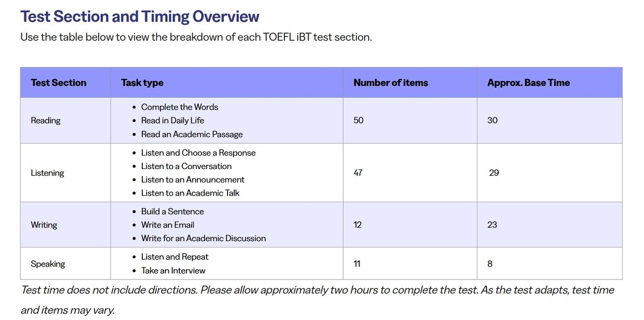Viewport: 644px width, 320px height.
Task: Select the Writing row label
Action: [x=44, y=225]
